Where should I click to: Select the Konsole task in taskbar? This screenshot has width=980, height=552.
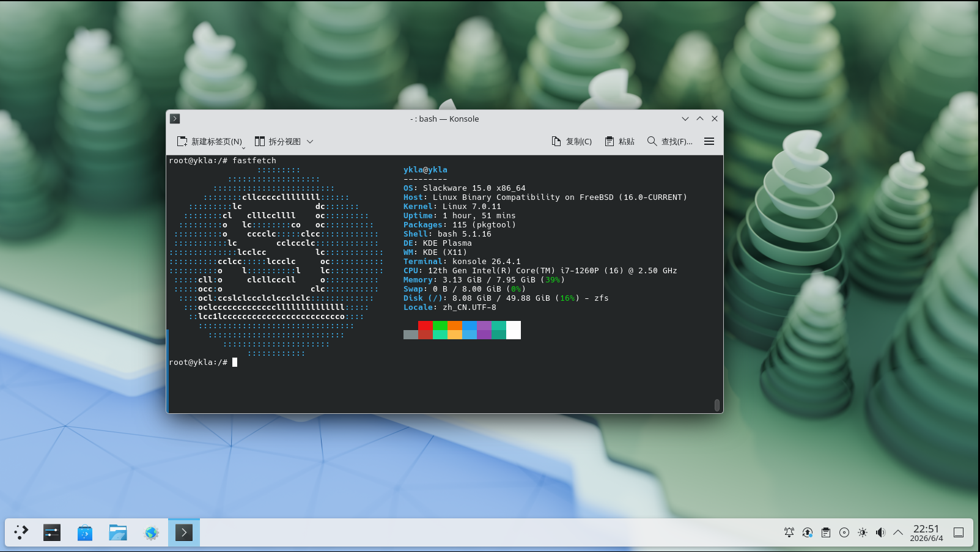[x=184, y=532]
